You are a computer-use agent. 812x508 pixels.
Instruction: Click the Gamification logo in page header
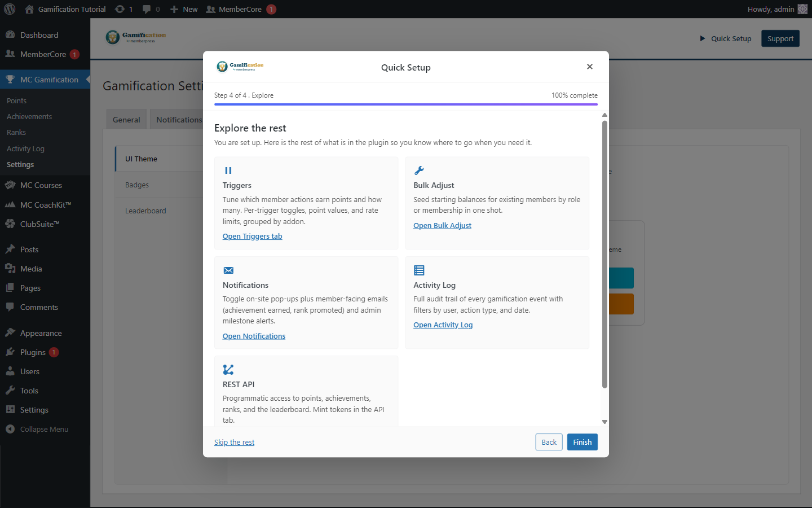pos(136,37)
